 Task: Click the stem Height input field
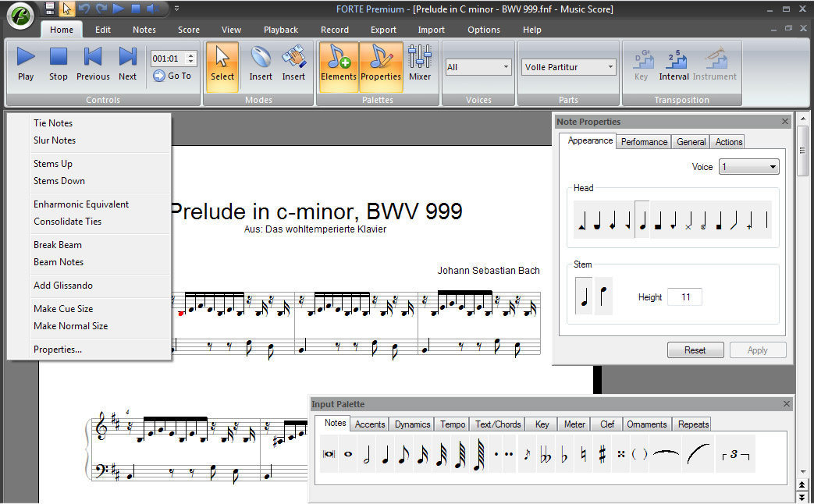(x=684, y=297)
